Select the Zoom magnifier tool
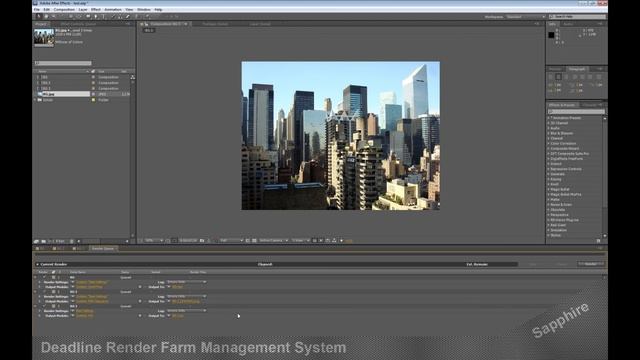 (53, 16)
